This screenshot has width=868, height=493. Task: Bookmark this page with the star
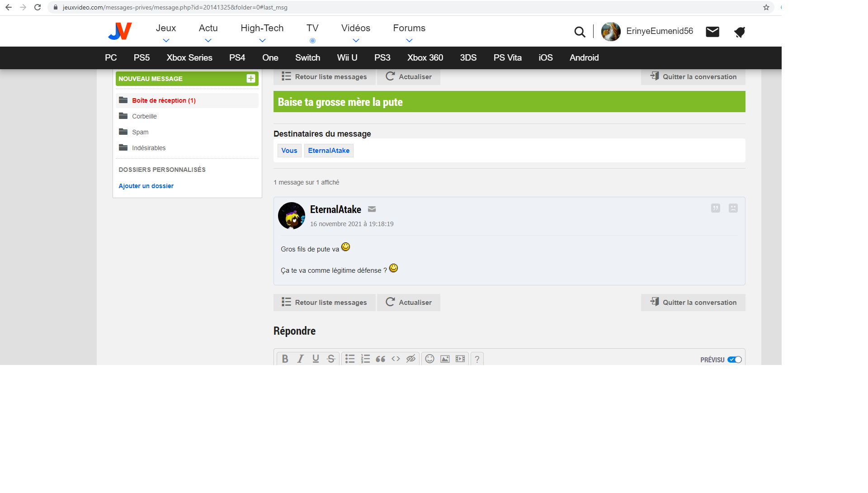click(766, 7)
